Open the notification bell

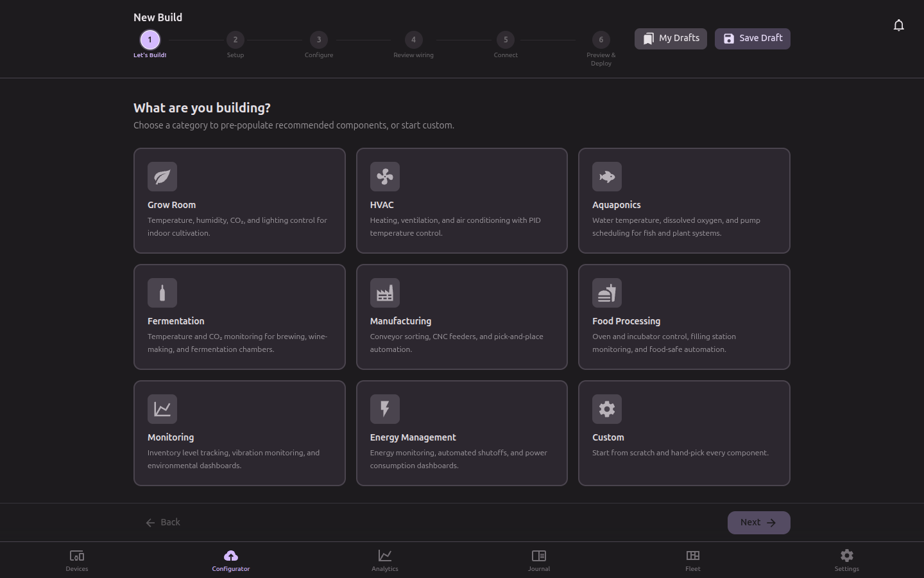coord(899,24)
